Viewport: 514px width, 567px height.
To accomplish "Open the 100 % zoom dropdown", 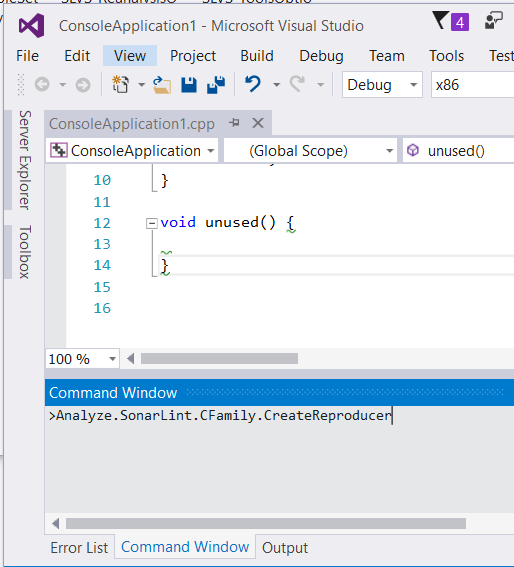I will [82, 359].
